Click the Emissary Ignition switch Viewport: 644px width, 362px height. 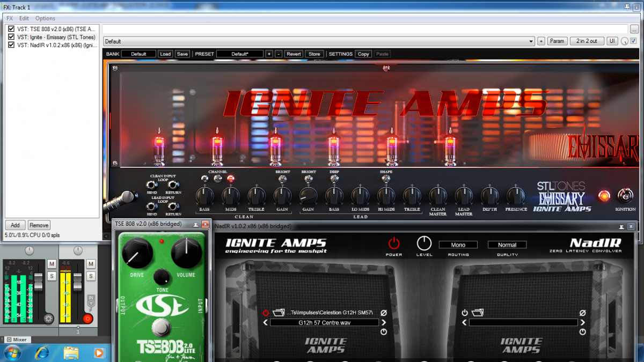coord(625,195)
